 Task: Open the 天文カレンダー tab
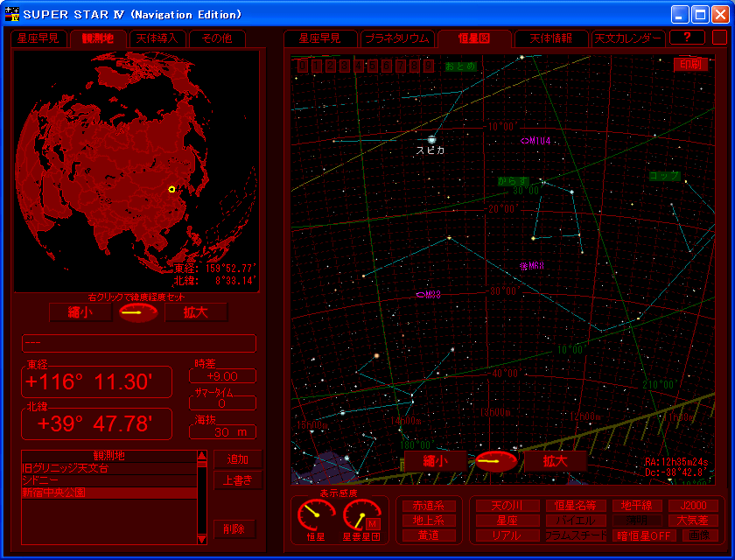click(x=628, y=38)
